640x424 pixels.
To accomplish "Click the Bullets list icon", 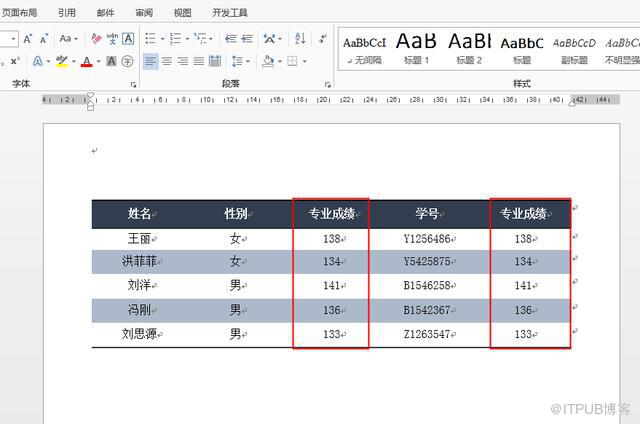I will click(151, 39).
